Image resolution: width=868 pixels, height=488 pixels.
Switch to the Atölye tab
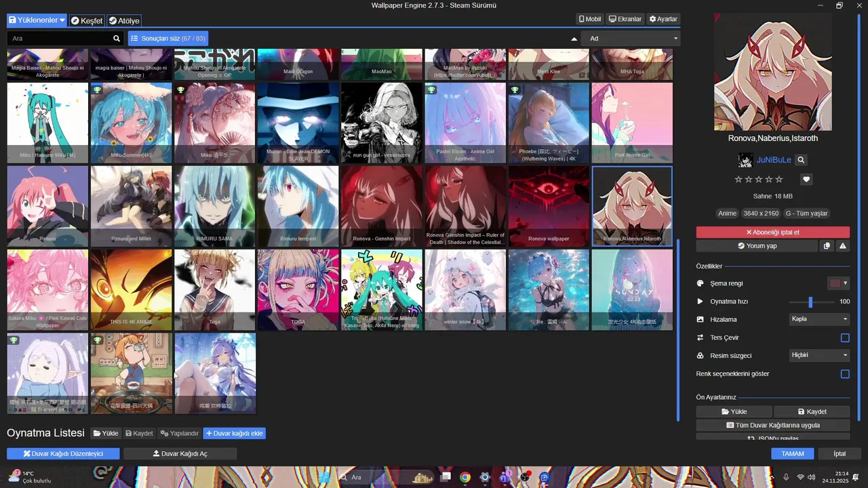[124, 20]
